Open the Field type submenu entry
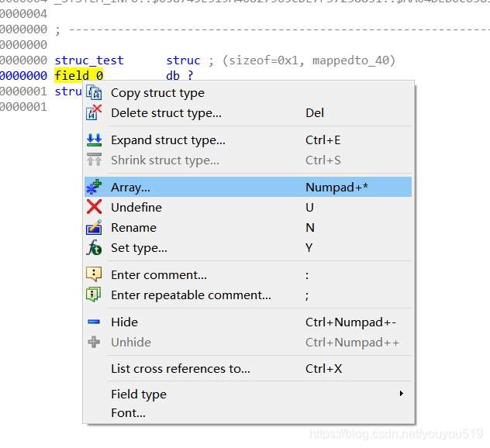490x448 pixels. tap(248, 394)
